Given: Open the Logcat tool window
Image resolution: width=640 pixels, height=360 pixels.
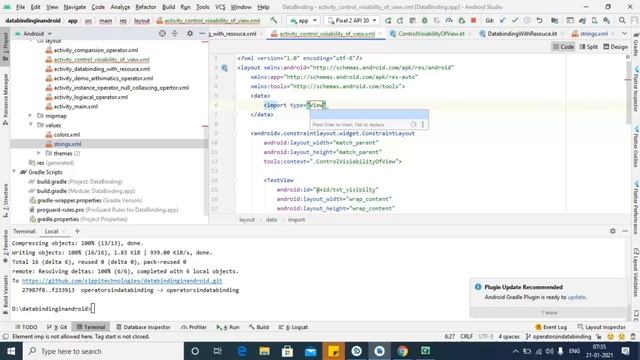Looking at the screenshot, I should click(x=293, y=327).
